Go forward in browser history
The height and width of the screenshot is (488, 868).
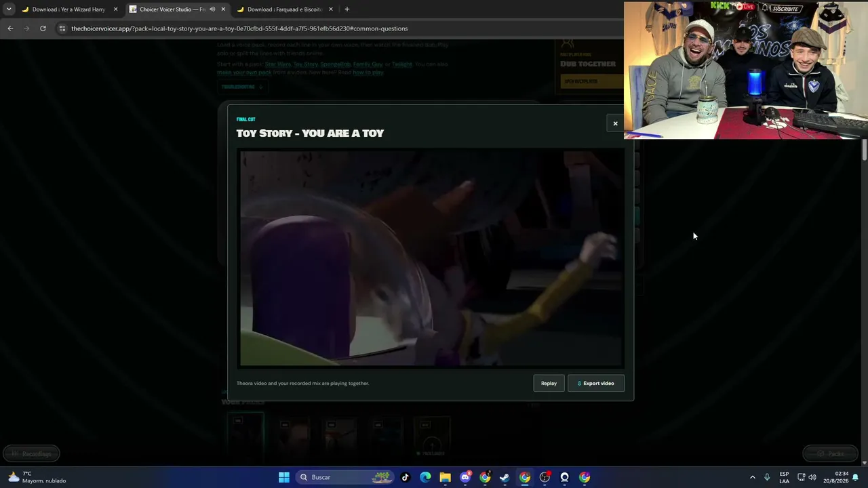26,28
